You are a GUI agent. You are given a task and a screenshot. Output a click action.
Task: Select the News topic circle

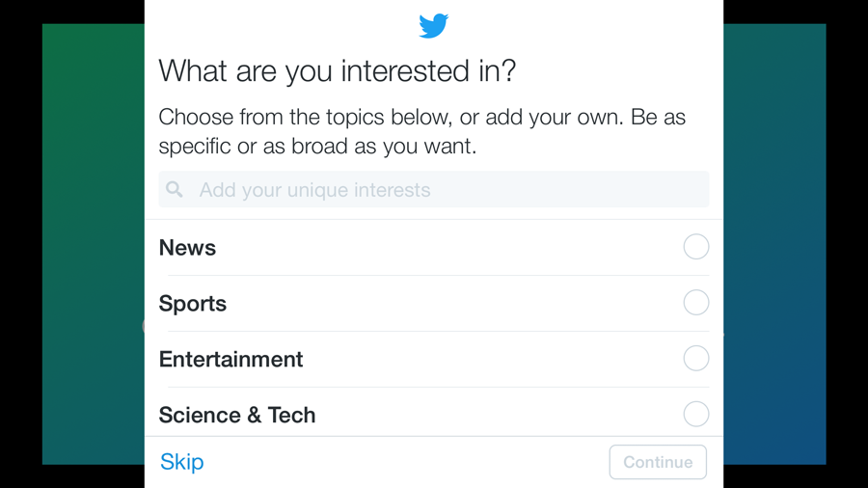695,247
